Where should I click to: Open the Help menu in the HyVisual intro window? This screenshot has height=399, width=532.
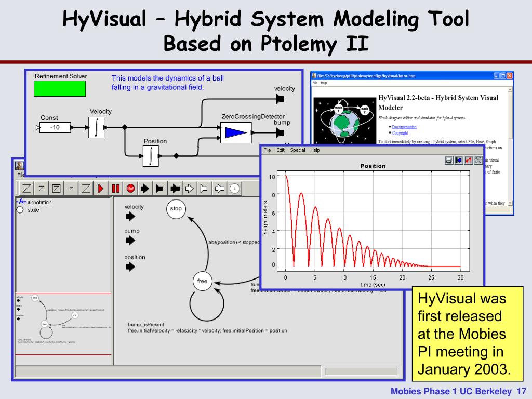pyautogui.click(x=324, y=83)
